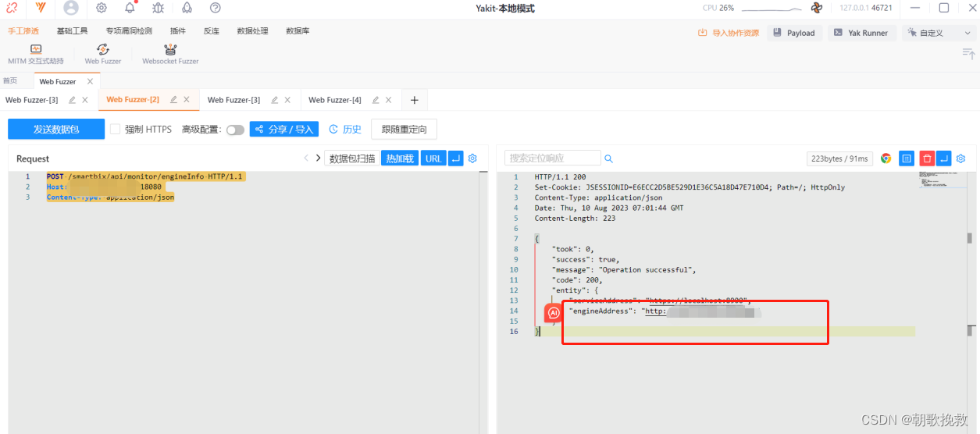Image resolution: width=980 pixels, height=434 pixels.
Task: Open Yak Runner
Action: click(861, 33)
